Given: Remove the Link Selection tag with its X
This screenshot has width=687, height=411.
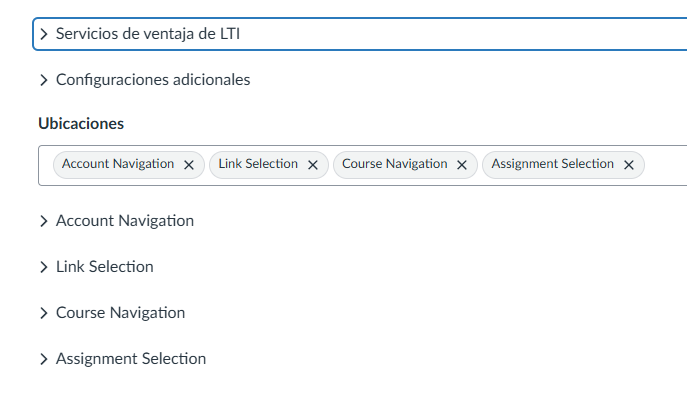Looking at the screenshot, I should pyautogui.click(x=313, y=165).
